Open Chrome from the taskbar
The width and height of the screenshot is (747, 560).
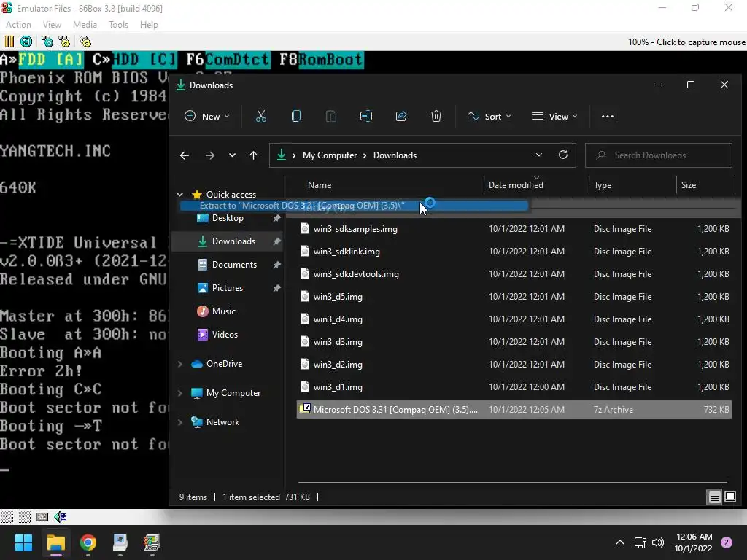(88, 542)
